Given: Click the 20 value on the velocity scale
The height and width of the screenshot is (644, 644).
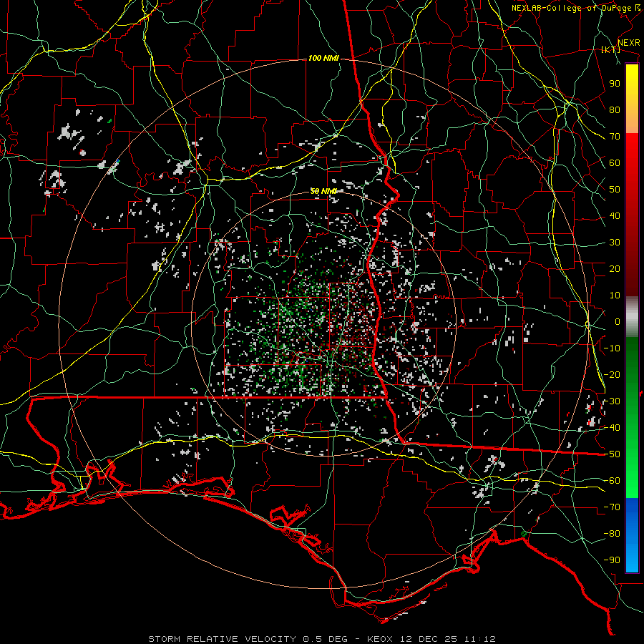Looking at the screenshot, I should [615, 268].
